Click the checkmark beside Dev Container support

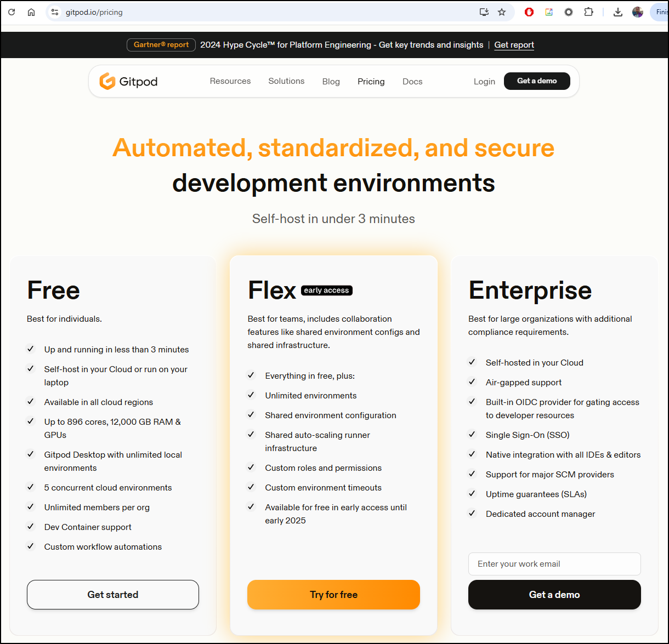tap(31, 527)
